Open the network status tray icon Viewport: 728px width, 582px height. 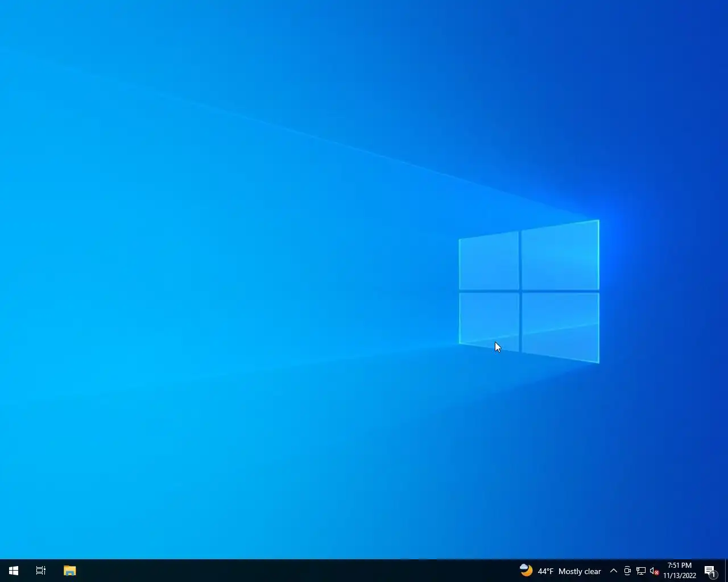(641, 571)
